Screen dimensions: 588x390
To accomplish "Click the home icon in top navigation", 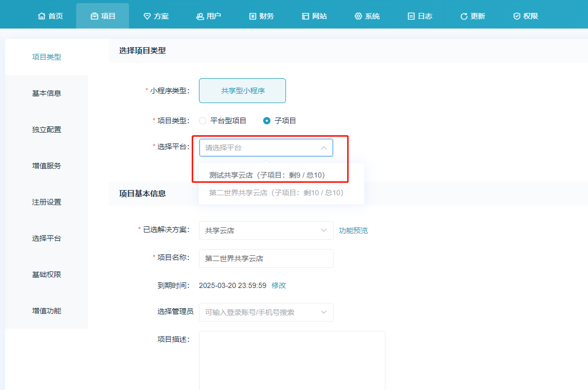I will click(x=41, y=16).
